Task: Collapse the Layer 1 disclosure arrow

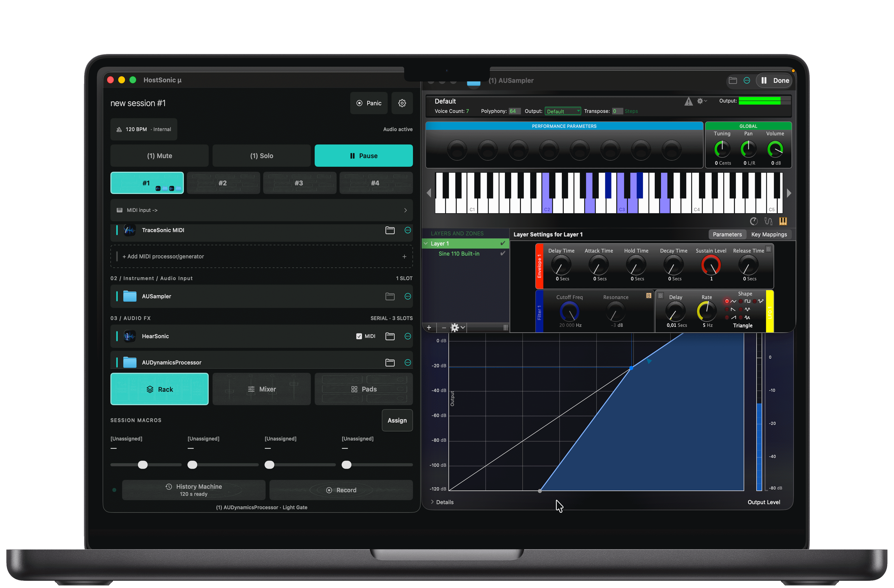Action: (x=426, y=243)
